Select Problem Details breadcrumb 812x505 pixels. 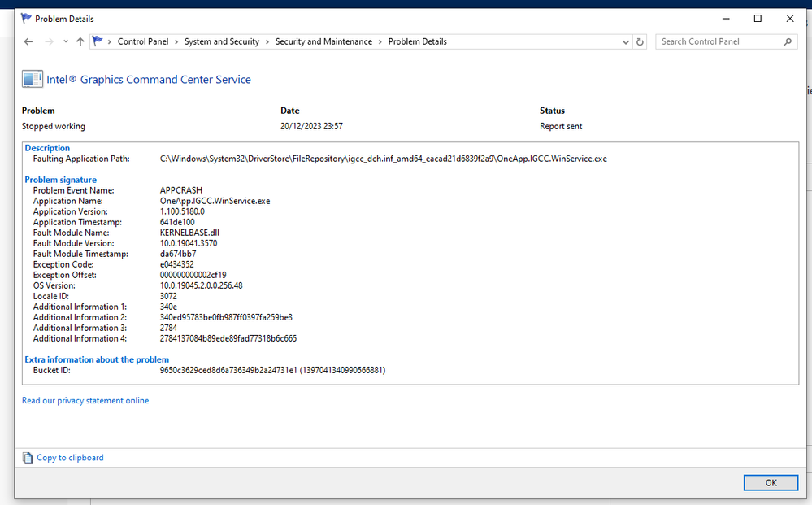pos(418,41)
